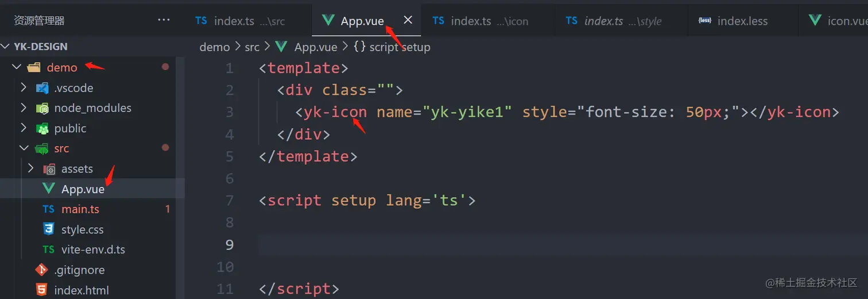The width and height of the screenshot is (868, 299).
Task: Click the Vue icon in the breadcrumb
Action: [x=281, y=47]
